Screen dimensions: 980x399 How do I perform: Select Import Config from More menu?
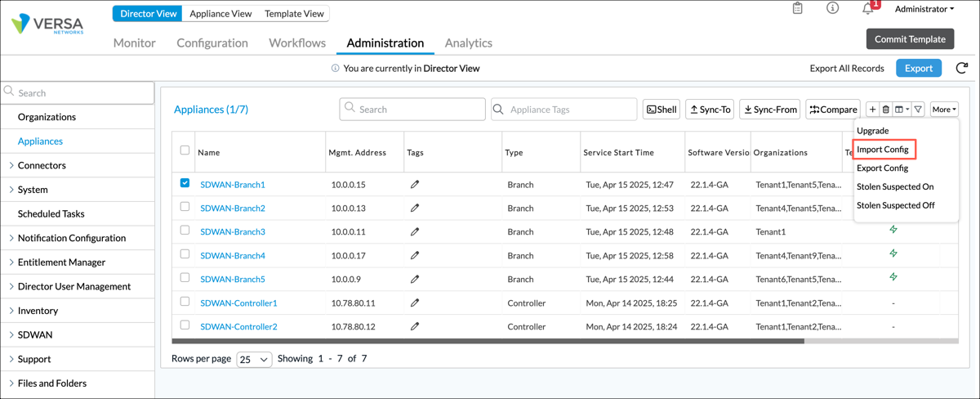[882, 150]
